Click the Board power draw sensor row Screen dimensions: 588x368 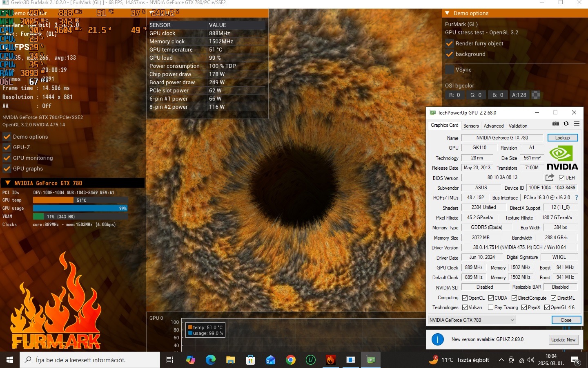(x=207, y=82)
